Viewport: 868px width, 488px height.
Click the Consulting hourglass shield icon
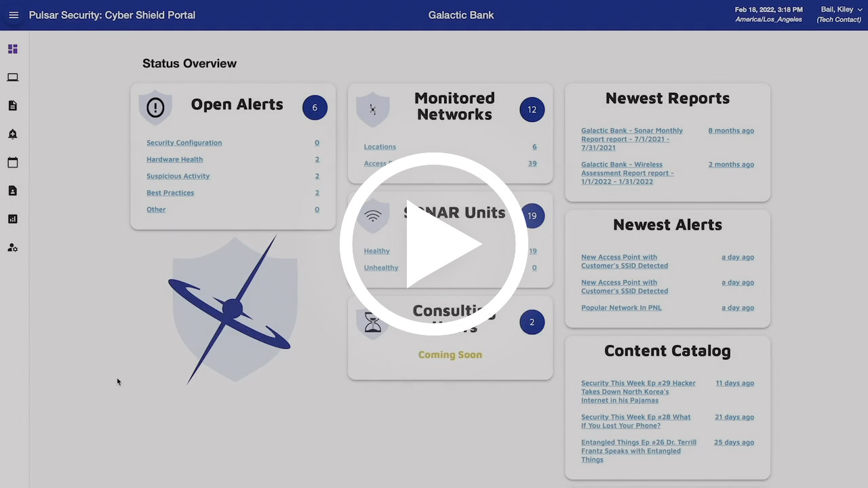click(x=372, y=323)
